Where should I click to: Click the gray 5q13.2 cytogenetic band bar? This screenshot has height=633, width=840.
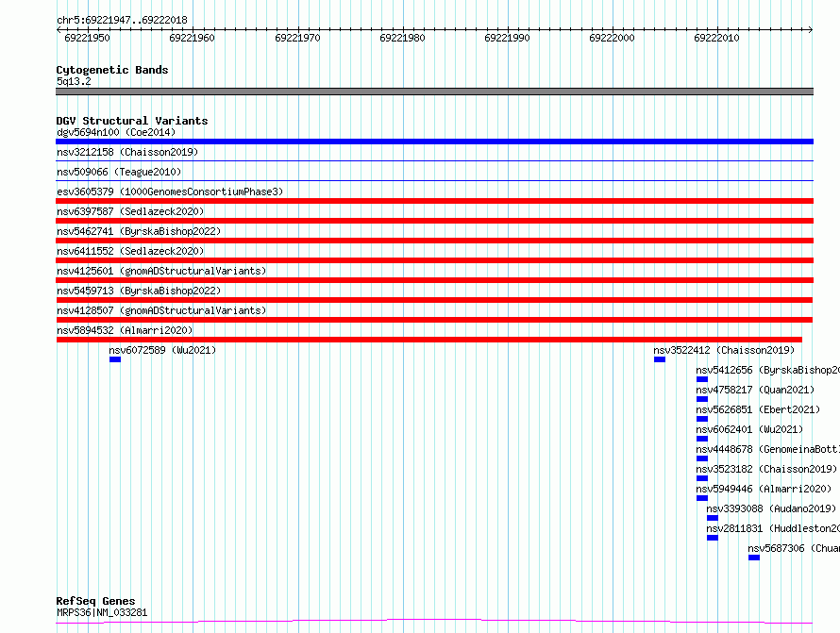coord(434,92)
